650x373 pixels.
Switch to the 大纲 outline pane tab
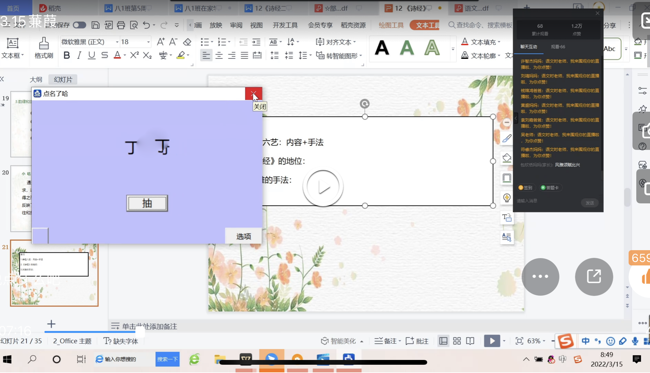pyautogui.click(x=36, y=80)
